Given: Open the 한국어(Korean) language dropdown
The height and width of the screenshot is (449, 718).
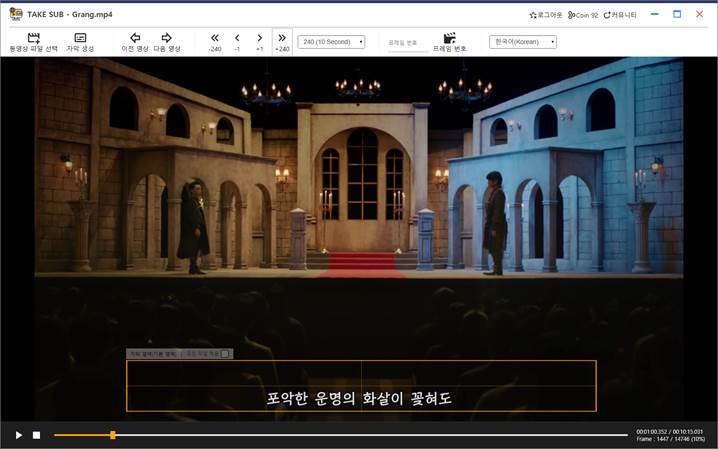Looking at the screenshot, I should pyautogui.click(x=523, y=42).
